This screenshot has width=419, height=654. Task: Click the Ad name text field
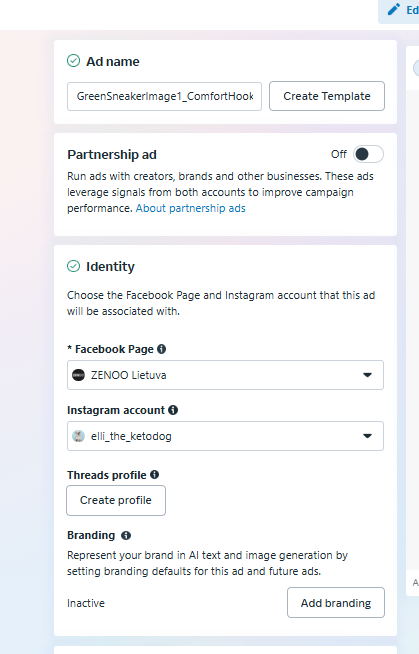[164, 96]
